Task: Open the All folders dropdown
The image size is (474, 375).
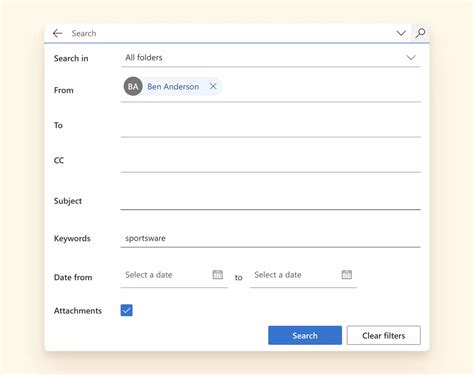Action: click(270, 58)
